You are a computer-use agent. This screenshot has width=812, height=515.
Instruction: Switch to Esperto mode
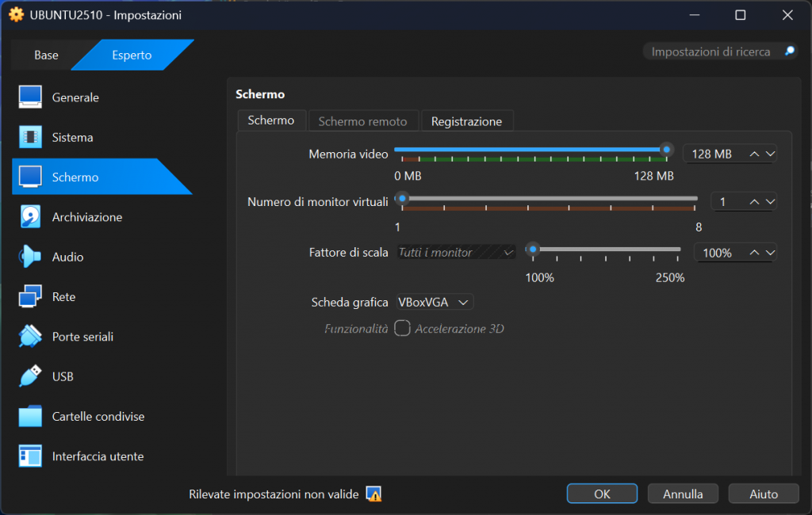pos(132,55)
